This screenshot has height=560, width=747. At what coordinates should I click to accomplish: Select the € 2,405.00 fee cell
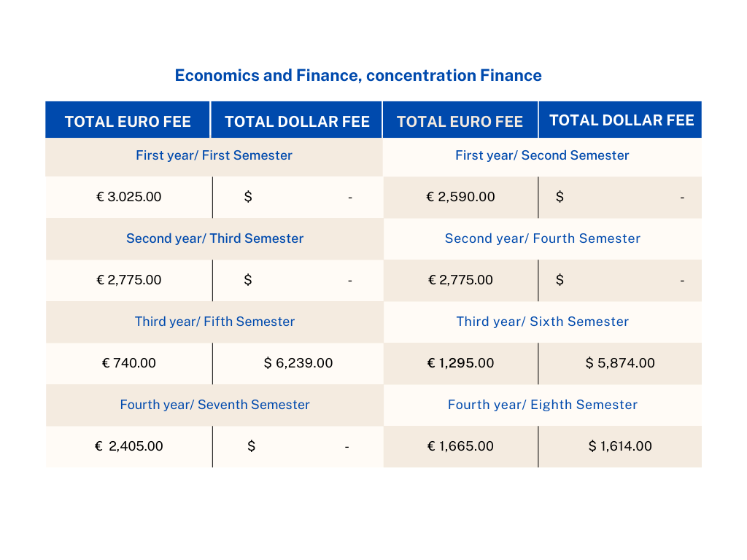tap(129, 446)
